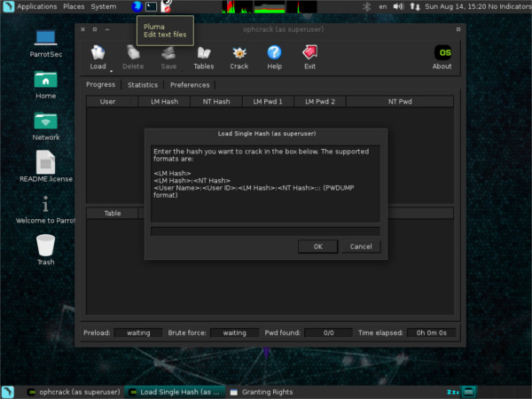The image size is (532, 399).
Task: Open the Places menu
Action: [74, 6]
